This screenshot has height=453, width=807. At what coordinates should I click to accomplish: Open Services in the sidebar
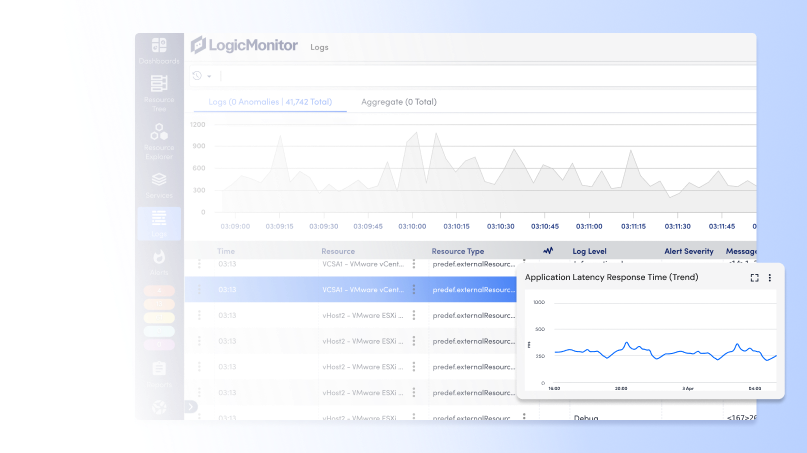pyautogui.click(x=159, y=185)
